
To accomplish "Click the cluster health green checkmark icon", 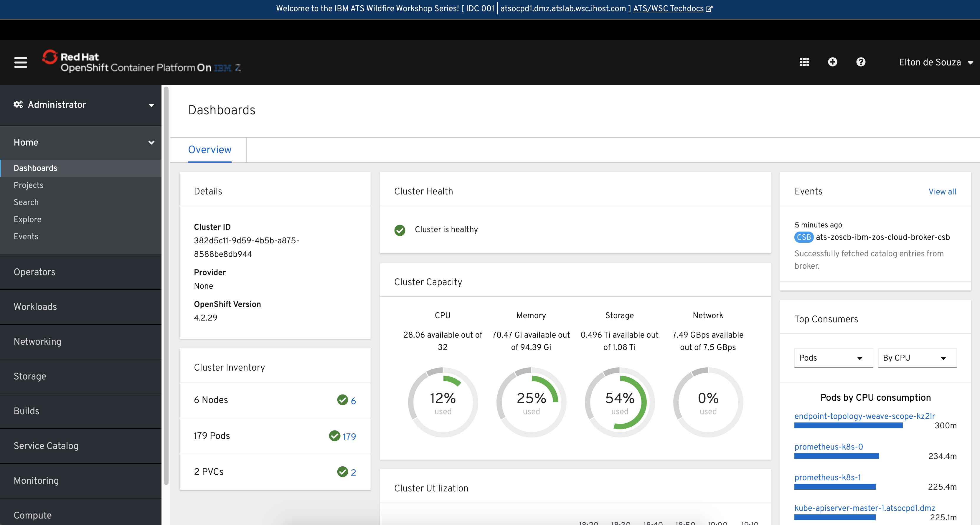I will pos(400,229).
